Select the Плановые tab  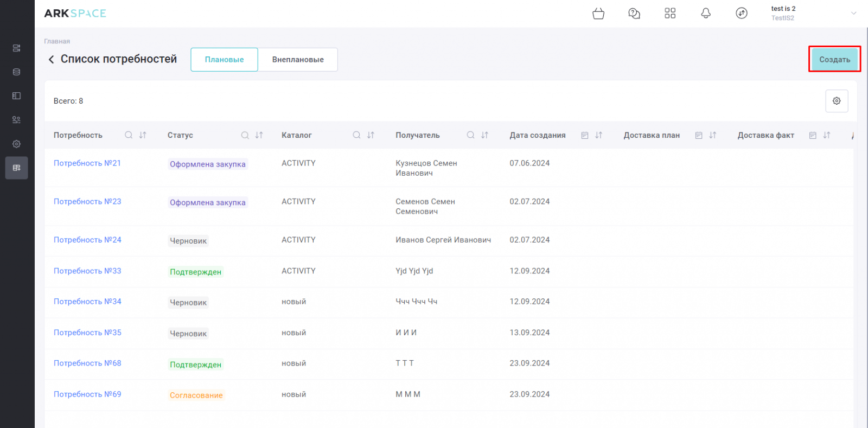click(x=224, y=60)
